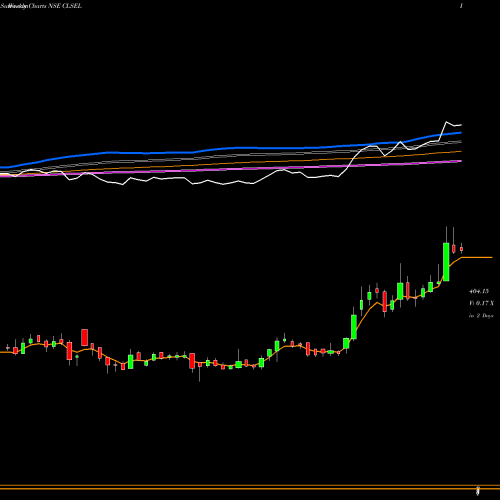500x500 pixels.
Task: Click the 404.15 price value label
Action: [x=479, y=291]
